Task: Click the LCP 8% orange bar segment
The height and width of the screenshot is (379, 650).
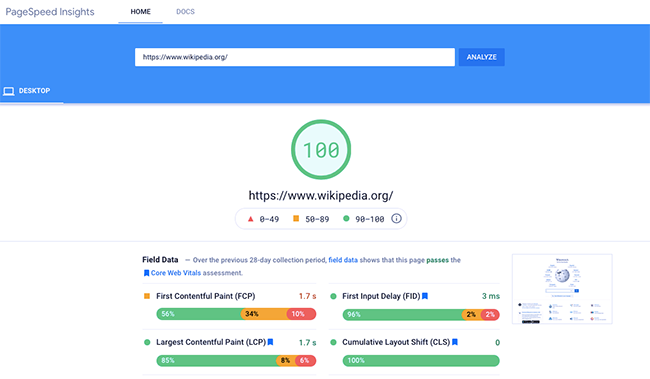Action: [x=286, y=360]
